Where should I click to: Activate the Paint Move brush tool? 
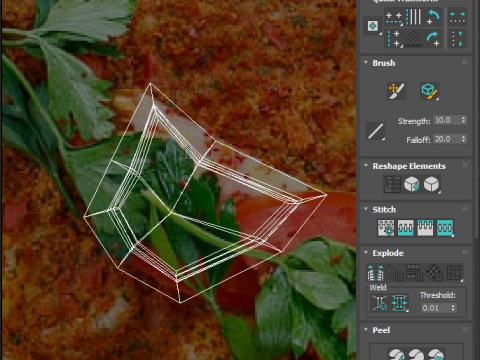(397, 91)
